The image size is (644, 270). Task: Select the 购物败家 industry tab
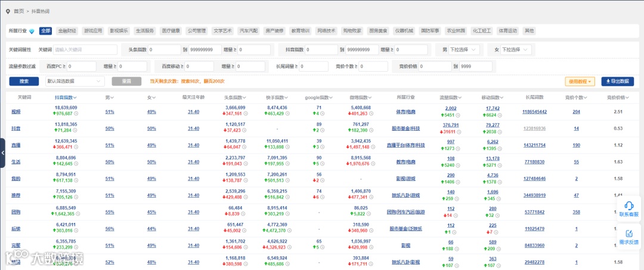point(352,31)
